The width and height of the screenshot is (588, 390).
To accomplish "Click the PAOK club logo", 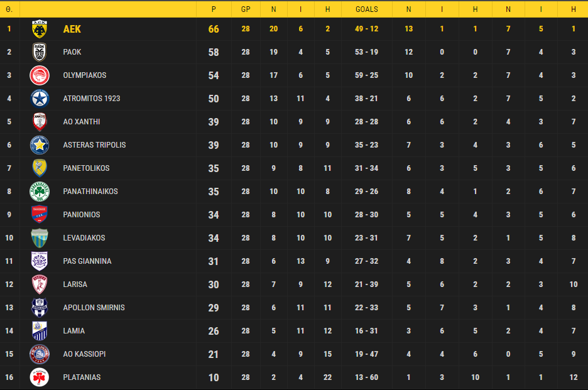I will 40,52.
